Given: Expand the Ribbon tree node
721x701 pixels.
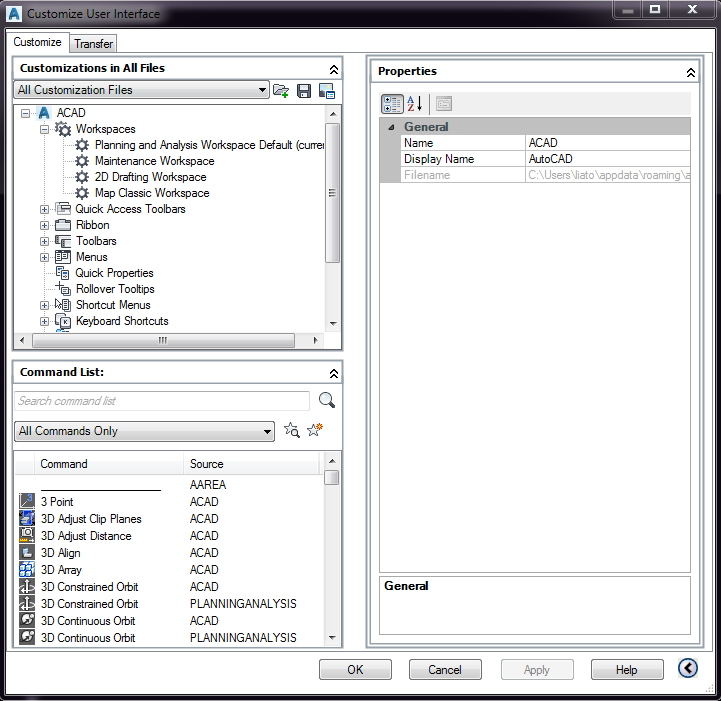Looking at the screenshot, I should [x=44, y=225].
